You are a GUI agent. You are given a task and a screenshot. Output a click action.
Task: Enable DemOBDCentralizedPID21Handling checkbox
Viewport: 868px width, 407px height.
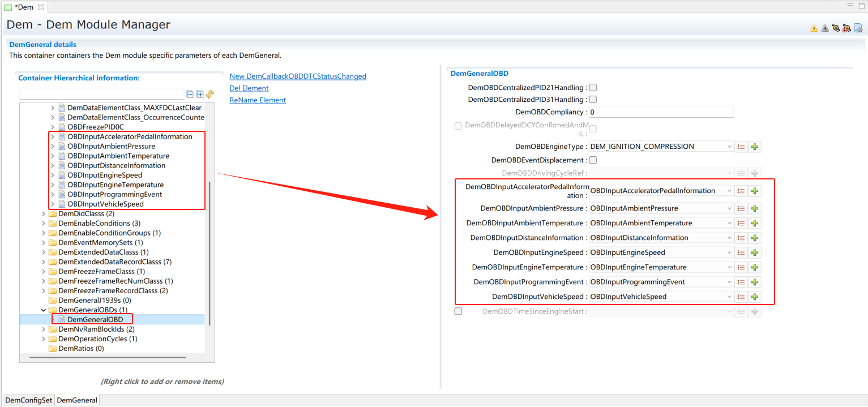pos(593,88)
